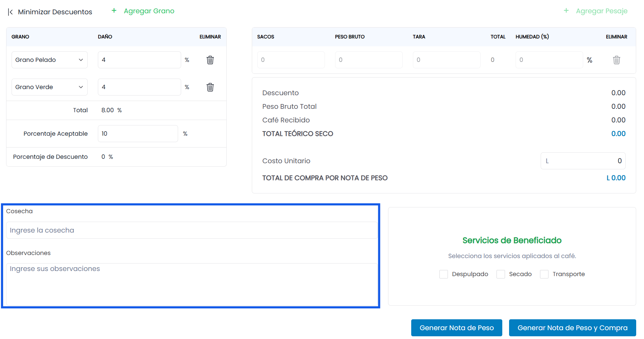Viewport: 644px width, 339px height.
Task: Edit the Costo Unitario amount field
Action: click(583, 161)
